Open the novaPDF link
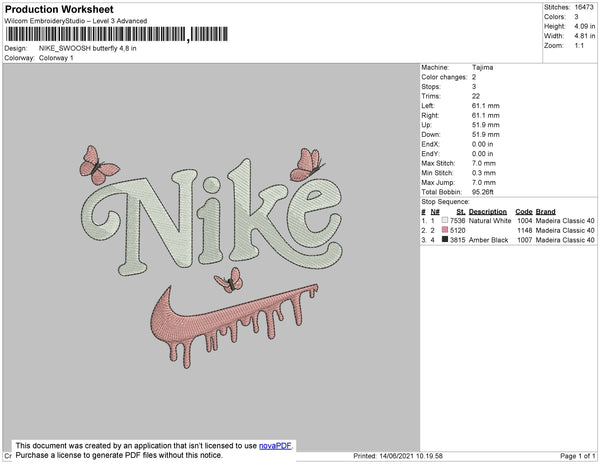 (x=275, y=446)
